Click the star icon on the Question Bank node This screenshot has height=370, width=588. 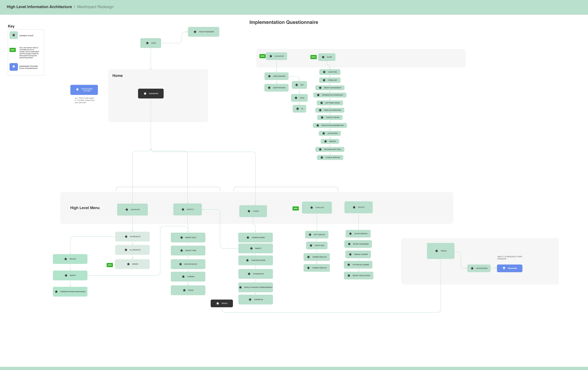pyautogui.click(x=269, y=88)
